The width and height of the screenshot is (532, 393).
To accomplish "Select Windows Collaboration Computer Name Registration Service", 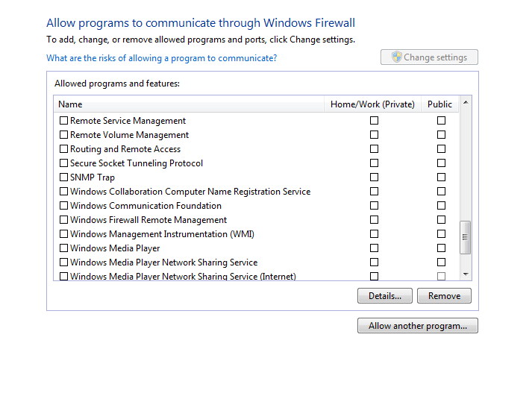I will 190,192.
